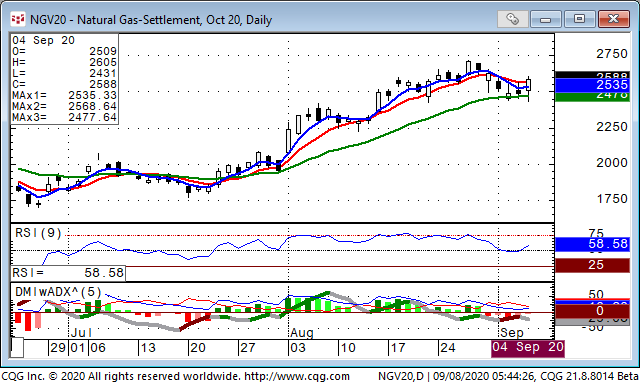640x384 pixels.
Task: Open the http://www.cqg.com link in footer
Action: pos(296,376)
